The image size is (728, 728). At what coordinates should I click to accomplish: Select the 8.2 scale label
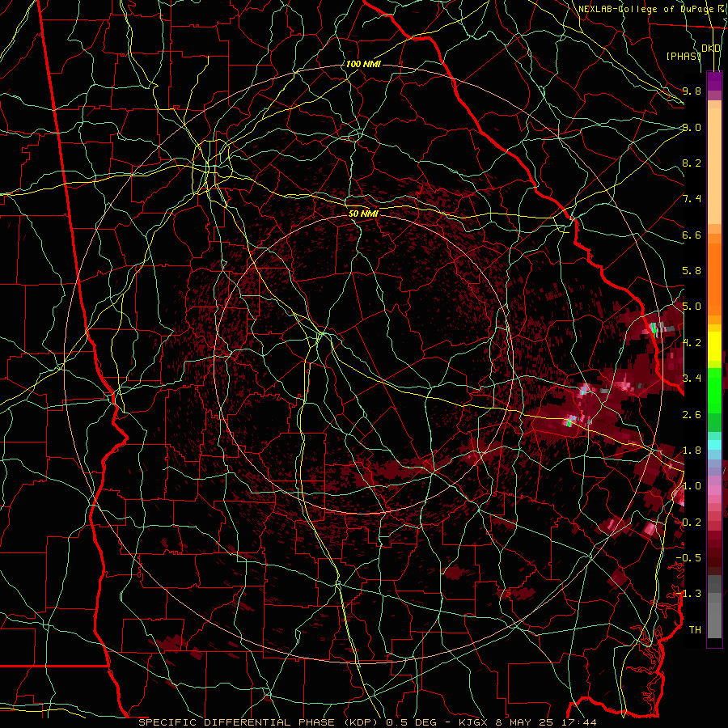(x=692, y=163)
